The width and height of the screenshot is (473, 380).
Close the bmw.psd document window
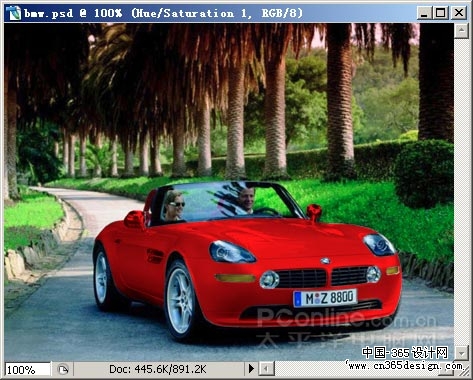click(x=459, y=13)
